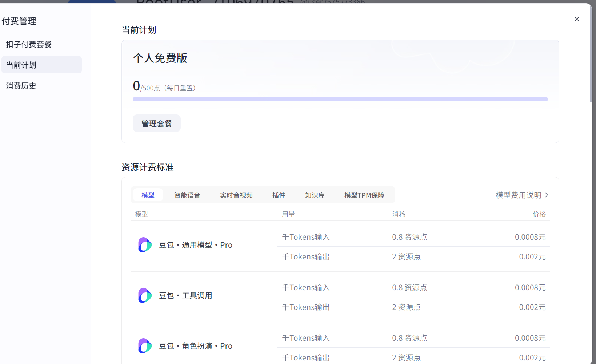The height and width of the screenshot is (364, 596).
Task: View 消费历史 from the sidebar
Action: point(21,86)
